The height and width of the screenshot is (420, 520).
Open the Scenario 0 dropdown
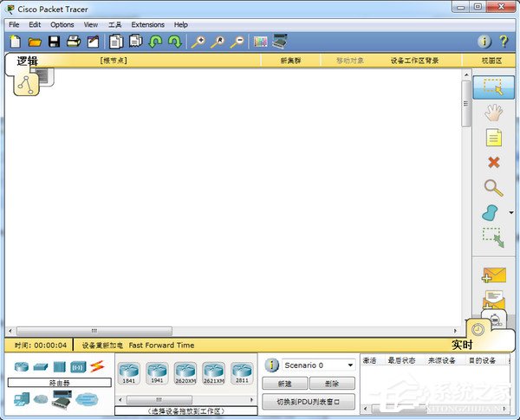click(x=317, y=365)
